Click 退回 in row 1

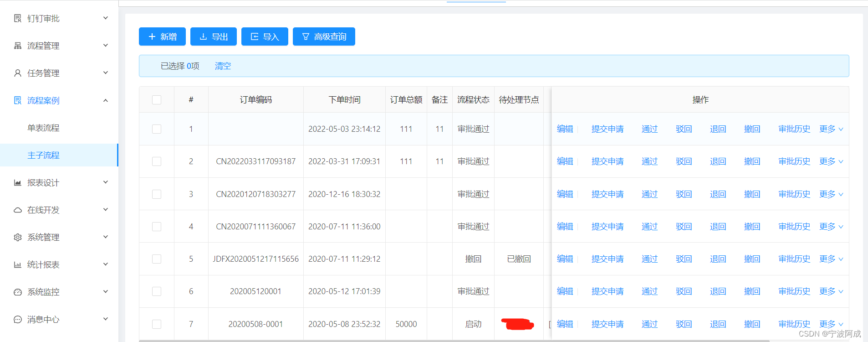click(718, 129)
